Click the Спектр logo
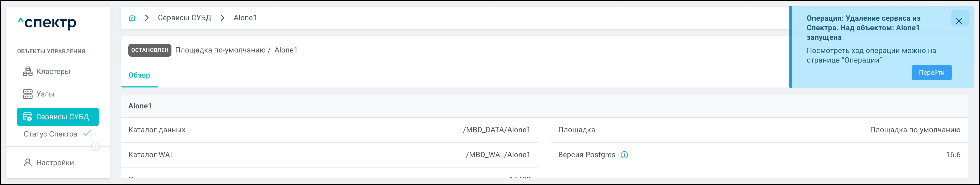 [x=48, y=23]
